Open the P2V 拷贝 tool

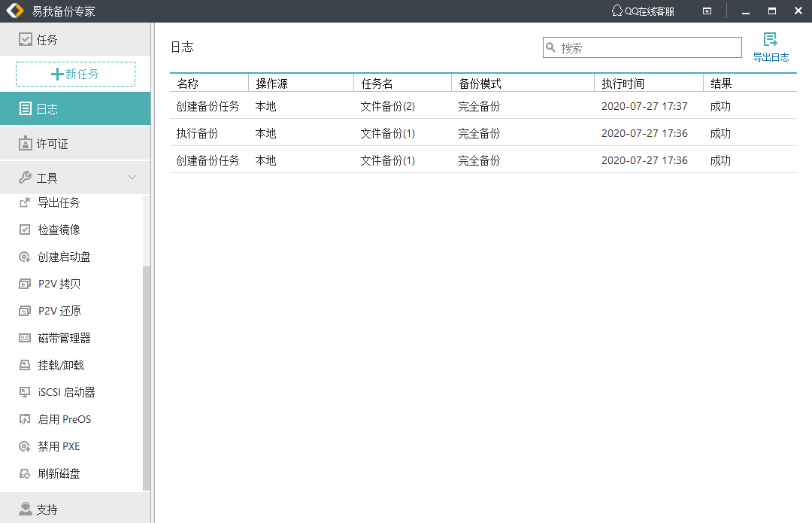(59, 284)
